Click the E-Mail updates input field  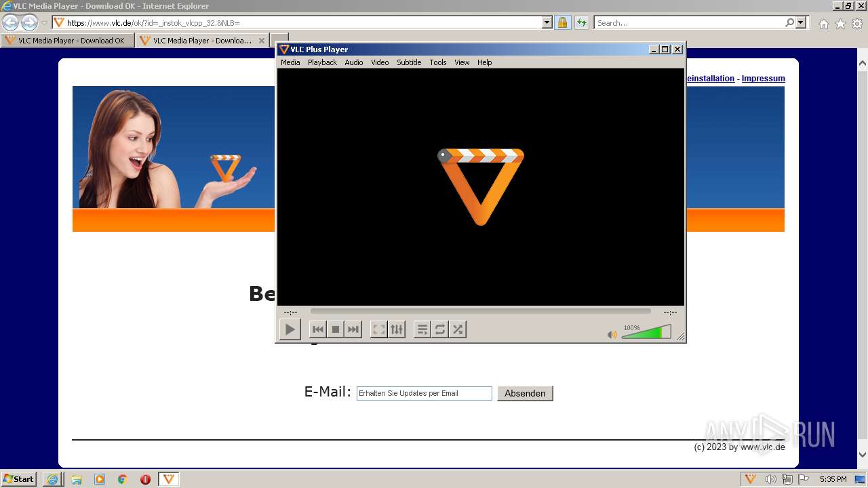coord(425,393)
